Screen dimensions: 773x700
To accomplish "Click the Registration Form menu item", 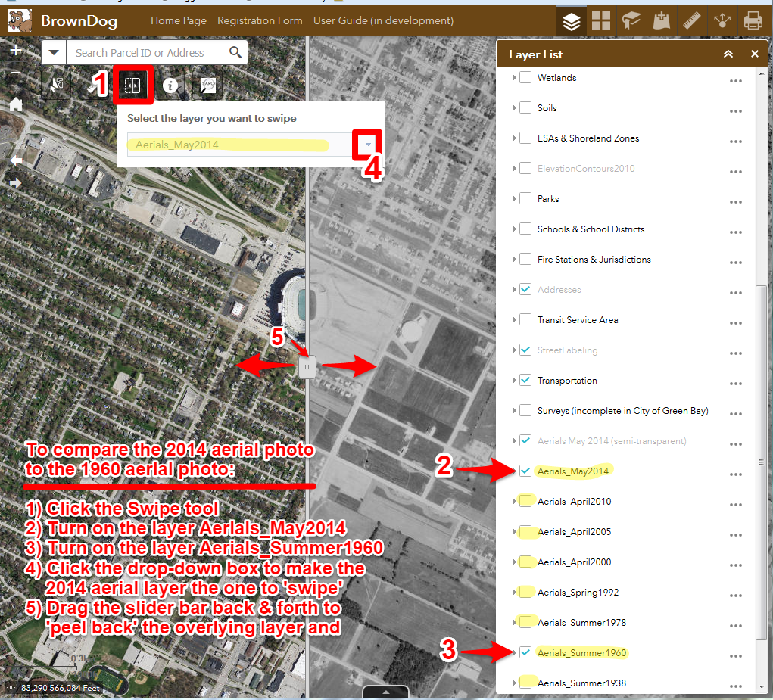I will (260, 20).
